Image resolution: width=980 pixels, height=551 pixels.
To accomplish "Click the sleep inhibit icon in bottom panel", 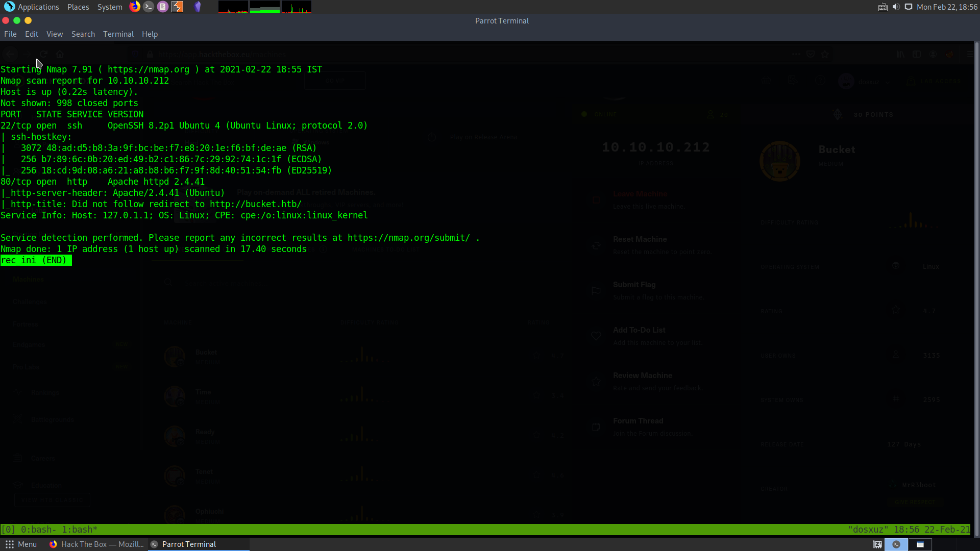I will [877, 544].
